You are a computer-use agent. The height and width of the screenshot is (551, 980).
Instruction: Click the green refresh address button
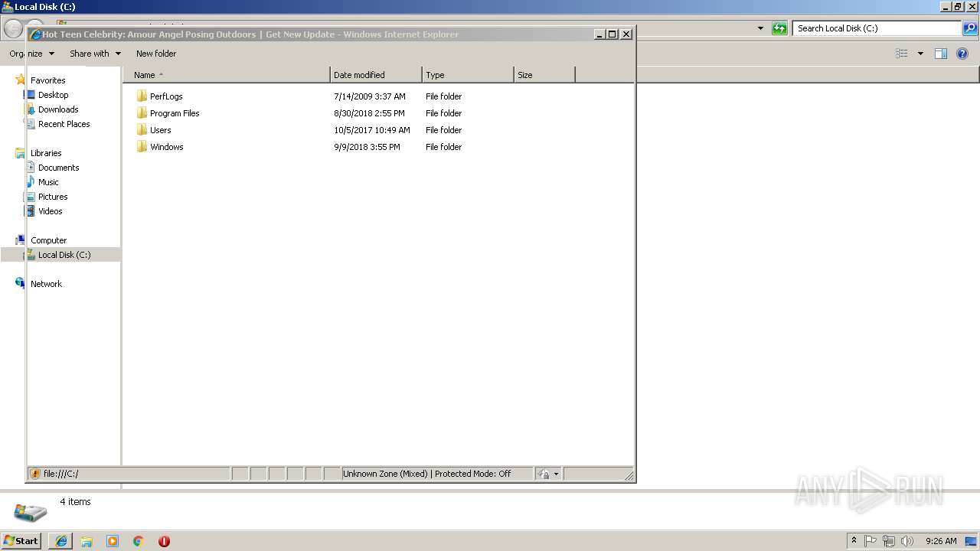pyautogui.click(x=779, y=28)
